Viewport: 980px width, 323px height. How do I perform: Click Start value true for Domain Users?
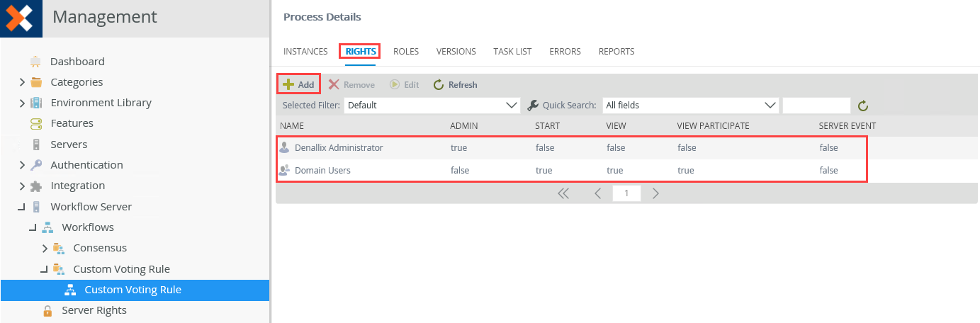coord(543,171)
